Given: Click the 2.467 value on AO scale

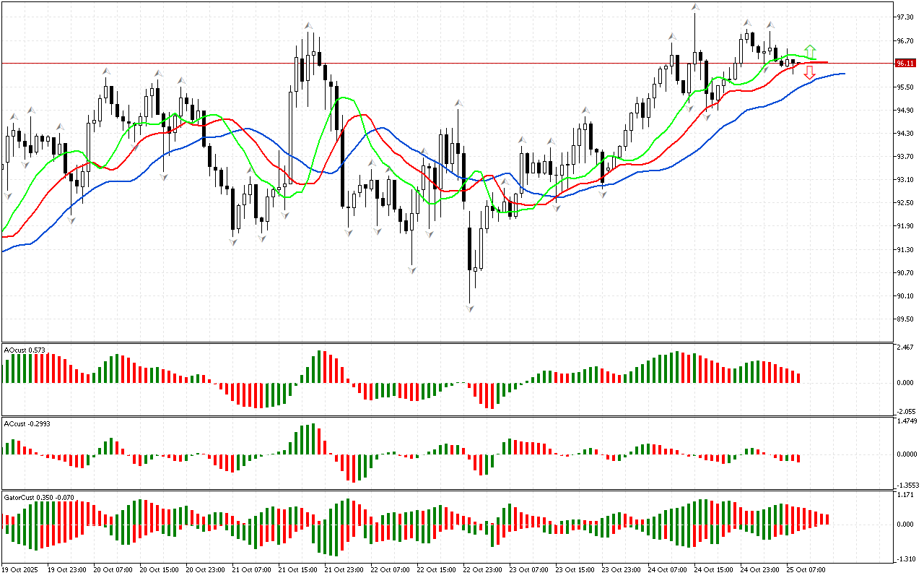Looking at the screenshot, I should tap(905, 348).
